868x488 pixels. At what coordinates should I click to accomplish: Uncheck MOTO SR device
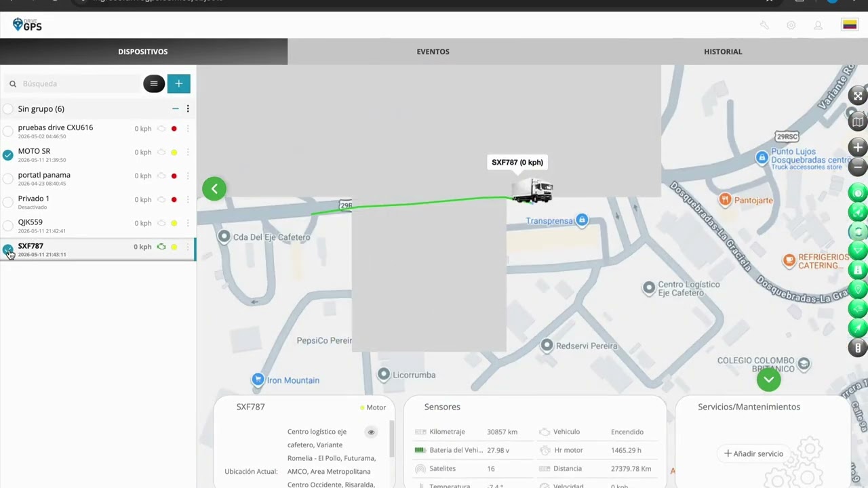point(8,155)
